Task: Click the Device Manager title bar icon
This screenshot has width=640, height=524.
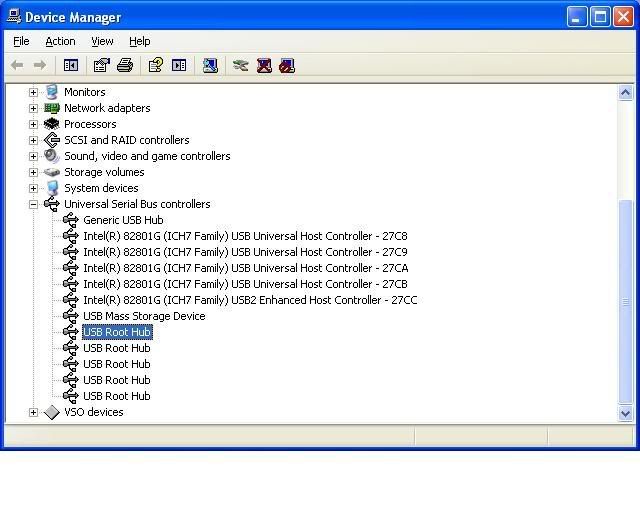Action: [14, 16]
